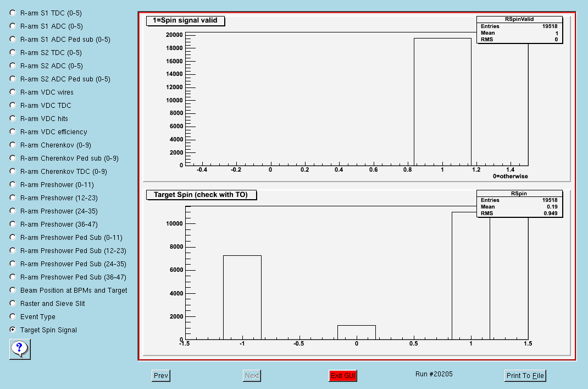This screenshot has width=588, height=389.
Task: Open the help question mark icon
Action: point(20,349)
